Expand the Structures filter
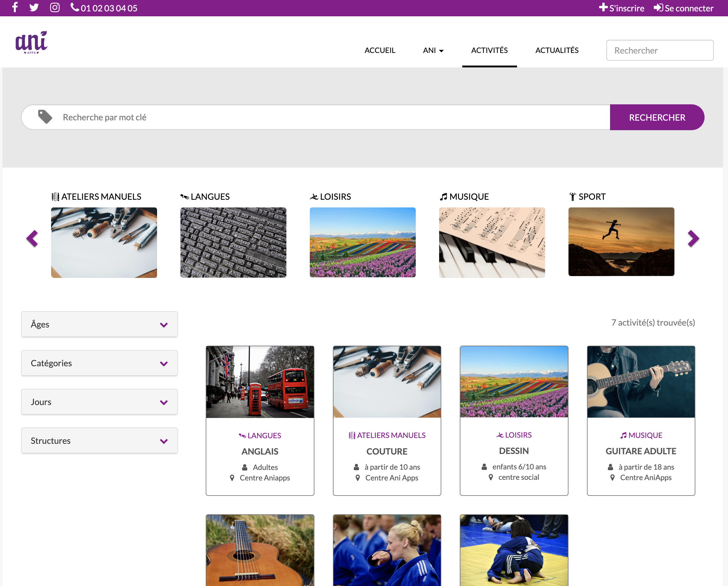Viewport: 728px width, 586px height. tap(99, 440)
